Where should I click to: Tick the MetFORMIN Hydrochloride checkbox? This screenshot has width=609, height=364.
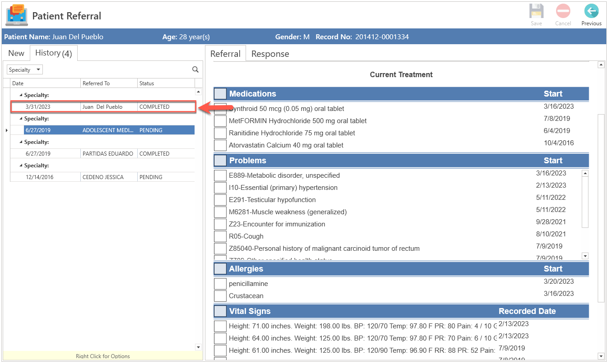pos(220,121)
